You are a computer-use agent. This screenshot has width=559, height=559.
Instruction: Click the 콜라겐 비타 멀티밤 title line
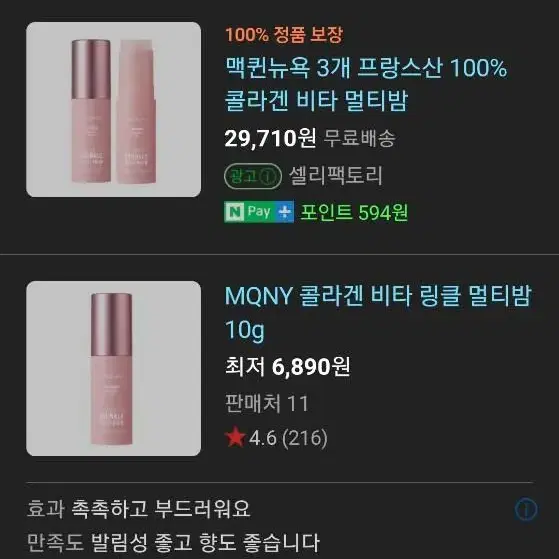(x=316, y=100)
